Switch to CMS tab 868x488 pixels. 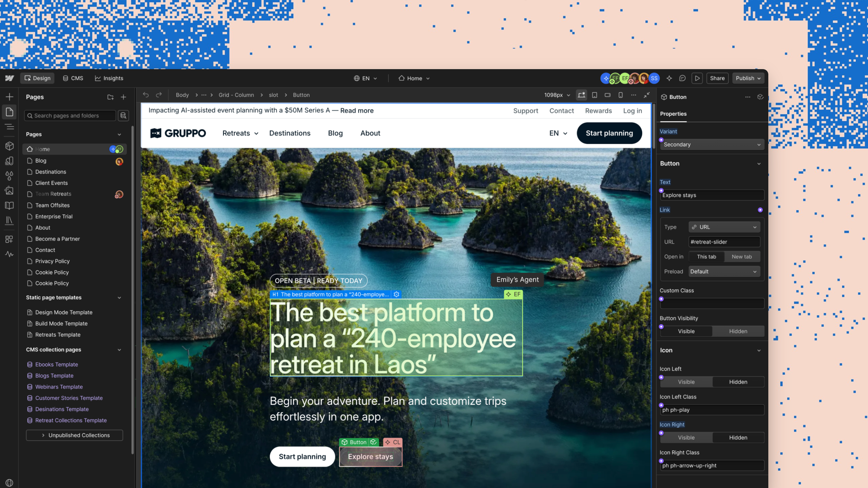[73, 78]
